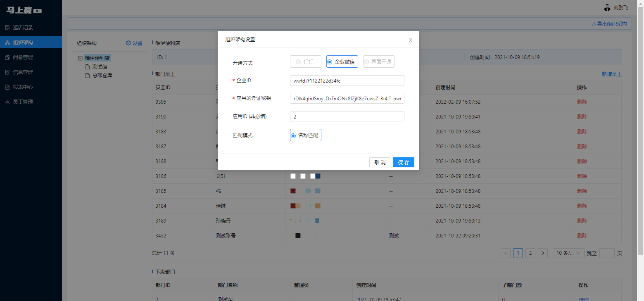Click the 信息管理 sidebar icon
The width and height of the screenshot is (644, 301).
pos(7,72)
